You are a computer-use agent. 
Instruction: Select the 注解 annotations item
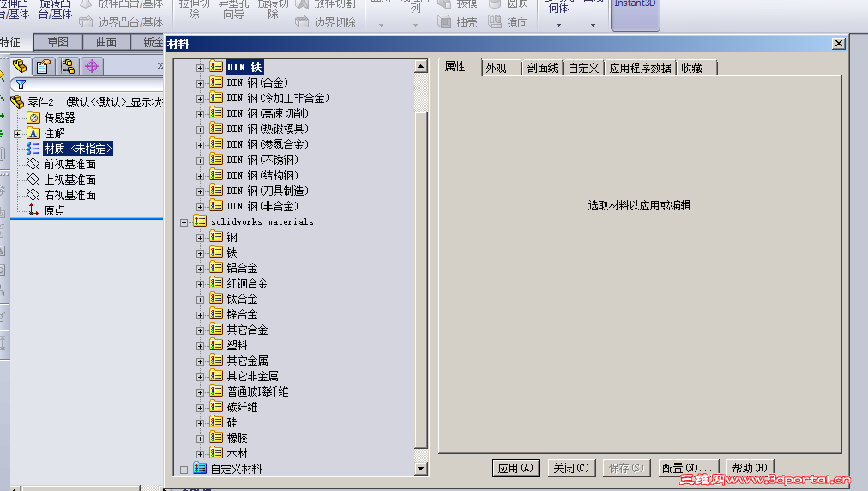tap(54, 133)
